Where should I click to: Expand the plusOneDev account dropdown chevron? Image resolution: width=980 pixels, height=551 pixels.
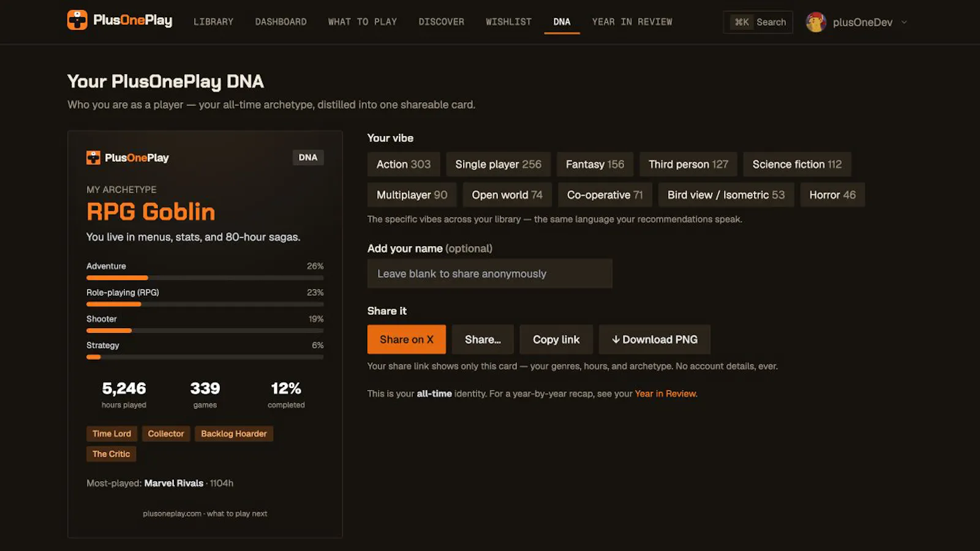[x=904, y=22]
